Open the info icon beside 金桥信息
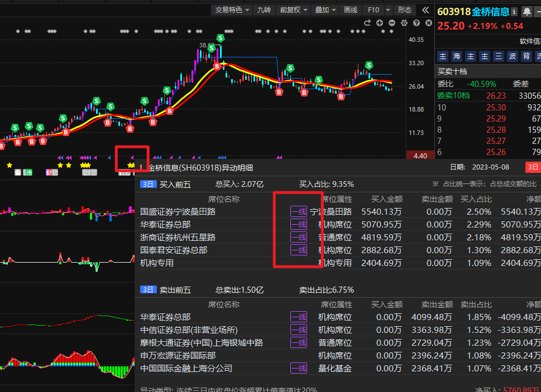Image resolution: width=541 pixels, height=392 pixels. [514, 12]
